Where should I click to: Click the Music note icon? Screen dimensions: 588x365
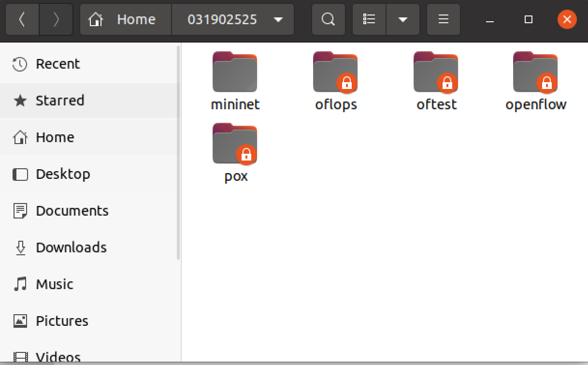[20, 284]
